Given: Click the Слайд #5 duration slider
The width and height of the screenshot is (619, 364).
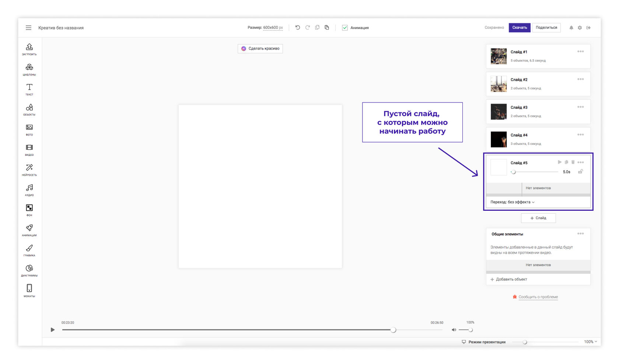Looking at the screenshot, I should pyautogui.click(x=535, y=172).
